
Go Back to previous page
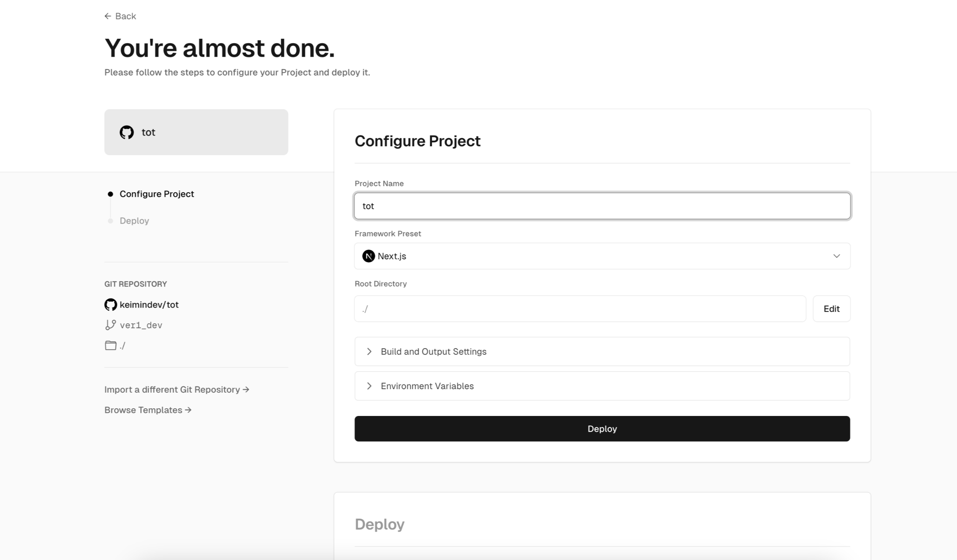pyautogui.click(x=120, y=16)
